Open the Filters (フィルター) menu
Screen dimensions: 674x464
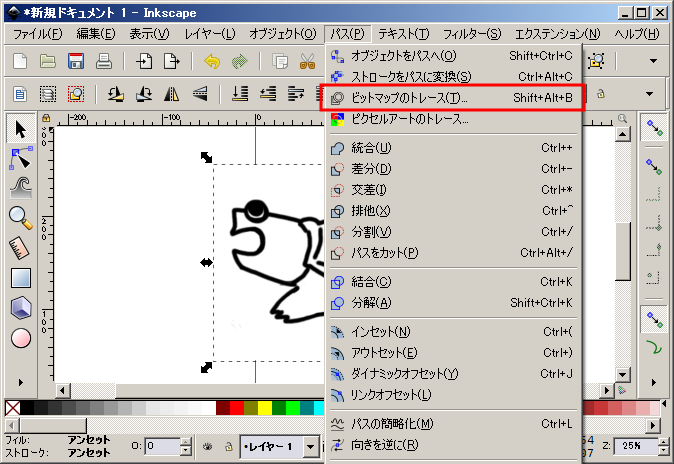[472, 34]
